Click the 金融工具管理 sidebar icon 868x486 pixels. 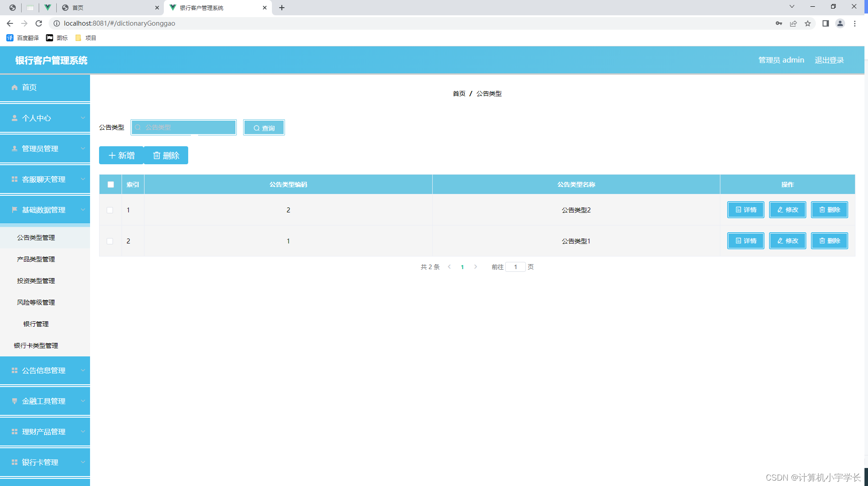14,401
